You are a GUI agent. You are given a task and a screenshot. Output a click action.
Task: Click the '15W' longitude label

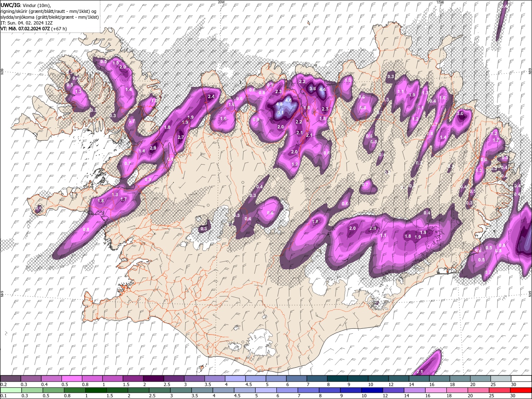[x=440, y=2]
